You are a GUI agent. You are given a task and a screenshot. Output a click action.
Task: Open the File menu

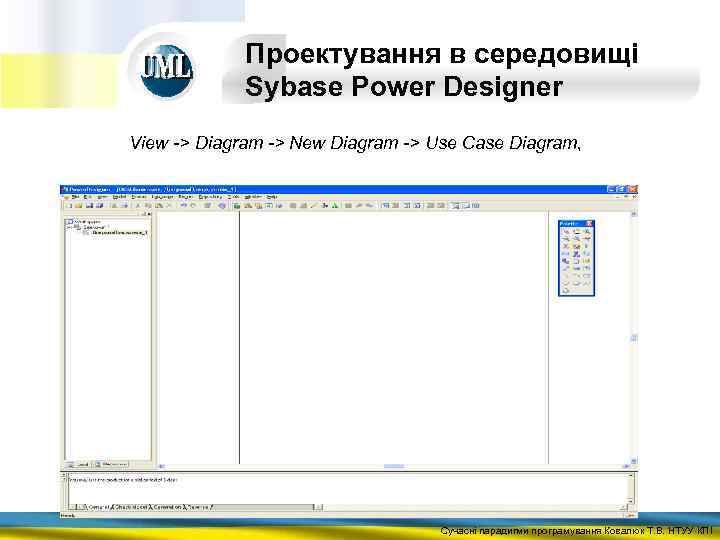[x=75, y=197]
